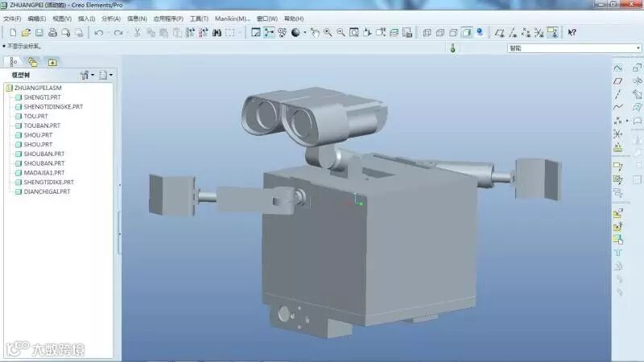Image resolution: width=644 pixels, height=362 pixels.
Task: Open the 插入(I) menu
Action: (x=86, y=19)
